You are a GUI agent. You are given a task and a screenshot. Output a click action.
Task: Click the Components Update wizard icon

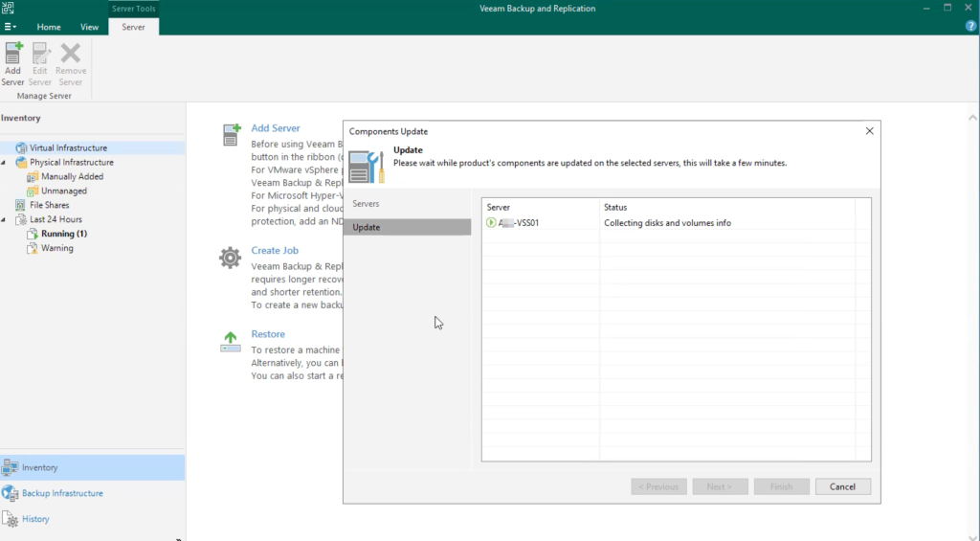point(367,167)
